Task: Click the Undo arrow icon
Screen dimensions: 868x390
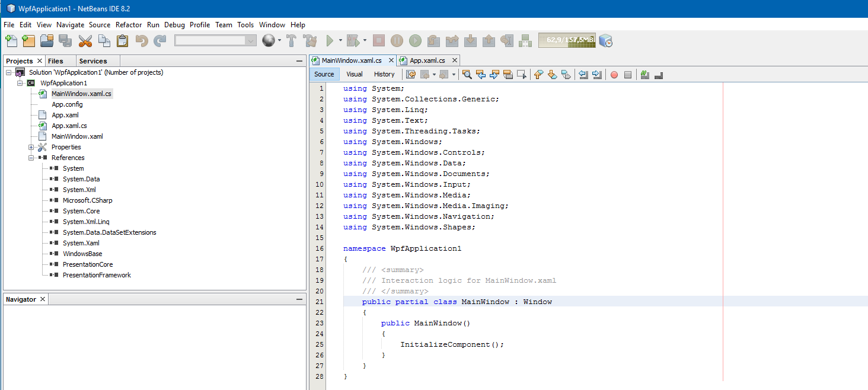Action: point(141,41)
